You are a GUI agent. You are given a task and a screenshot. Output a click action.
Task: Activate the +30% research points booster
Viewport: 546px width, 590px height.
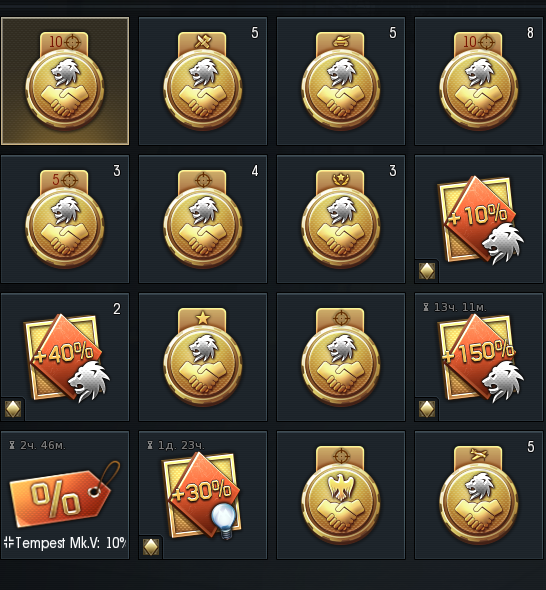click(x=203, y=495)
